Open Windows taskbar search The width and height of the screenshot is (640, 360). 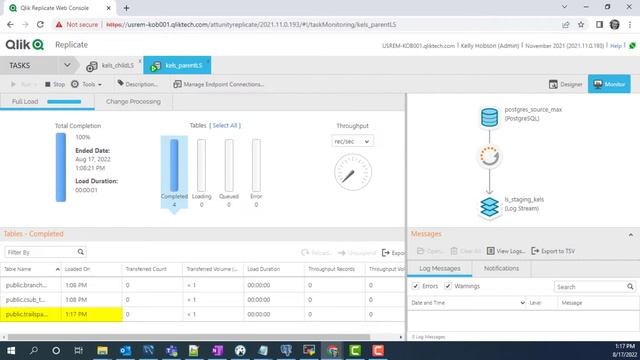(34, 351)
